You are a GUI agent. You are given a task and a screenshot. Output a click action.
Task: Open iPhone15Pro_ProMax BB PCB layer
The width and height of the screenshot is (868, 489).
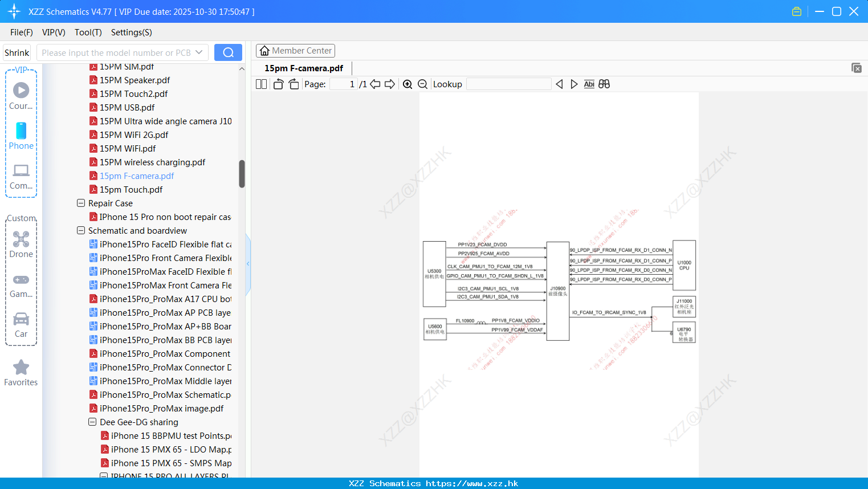tap(161, 340)
